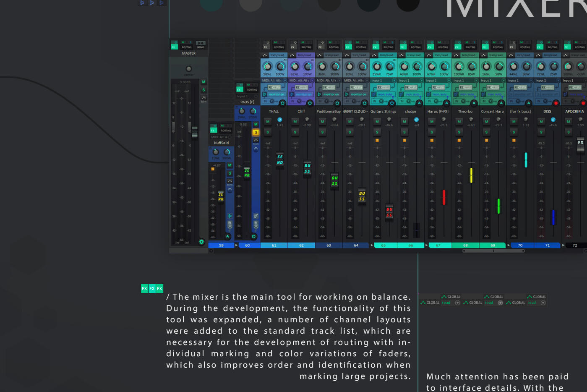Solo the THALL track

(x=268, y=132)
